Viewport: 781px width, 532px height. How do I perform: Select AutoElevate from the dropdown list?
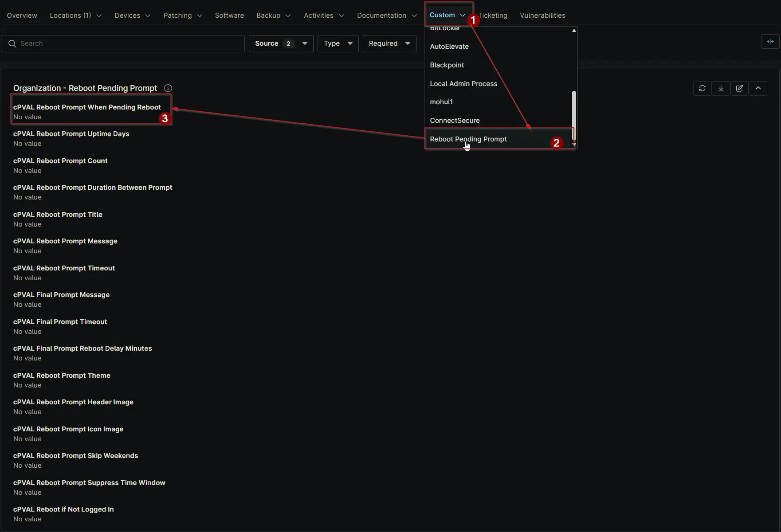point(449,47)
